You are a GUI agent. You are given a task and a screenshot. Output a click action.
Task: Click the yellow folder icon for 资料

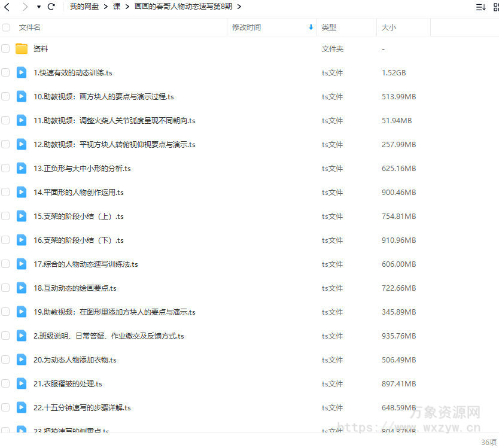(x=22, y=48)
